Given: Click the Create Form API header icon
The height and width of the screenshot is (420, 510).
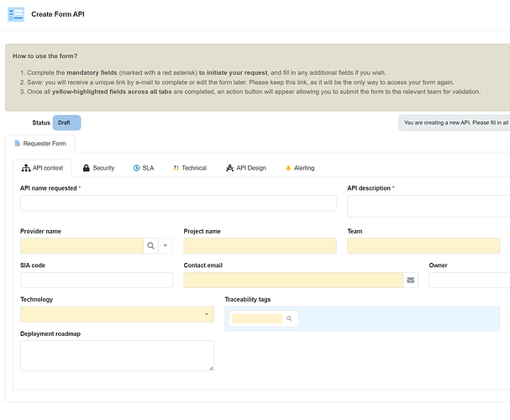Looking at the screenshot, I should click(x=16, y=14).
